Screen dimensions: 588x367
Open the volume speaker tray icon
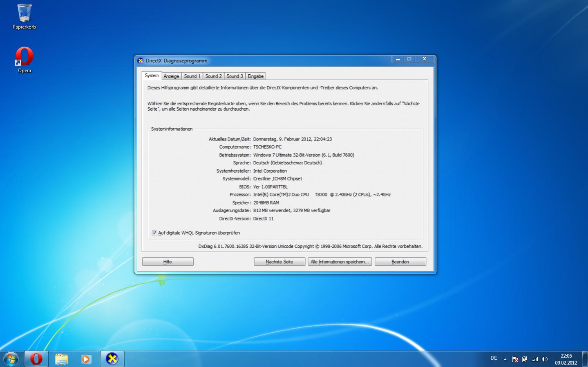pos(545,359)
